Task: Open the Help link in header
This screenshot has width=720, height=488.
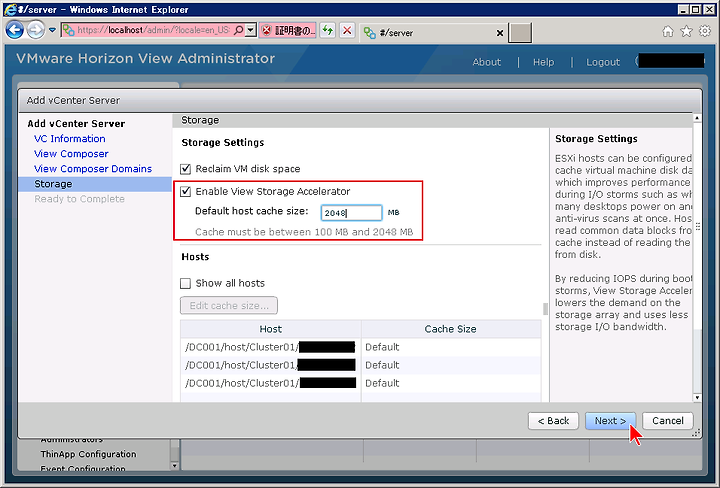Action: point(544,62)
